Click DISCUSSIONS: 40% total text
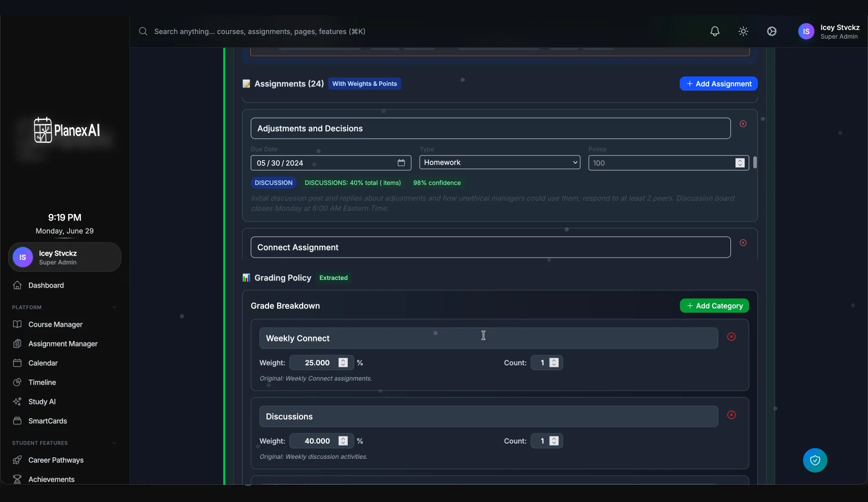 pos(353,183)
